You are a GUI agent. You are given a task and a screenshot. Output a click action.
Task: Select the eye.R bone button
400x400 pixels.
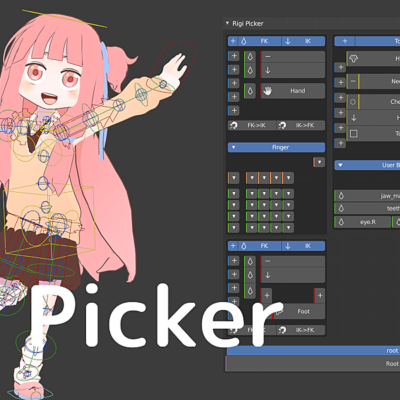pyautogui.click(x=363, y=222)
